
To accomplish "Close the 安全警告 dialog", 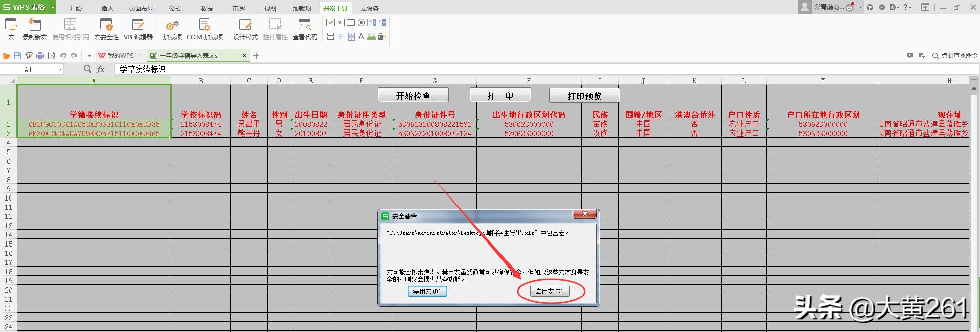I will (x=585, y=214).
